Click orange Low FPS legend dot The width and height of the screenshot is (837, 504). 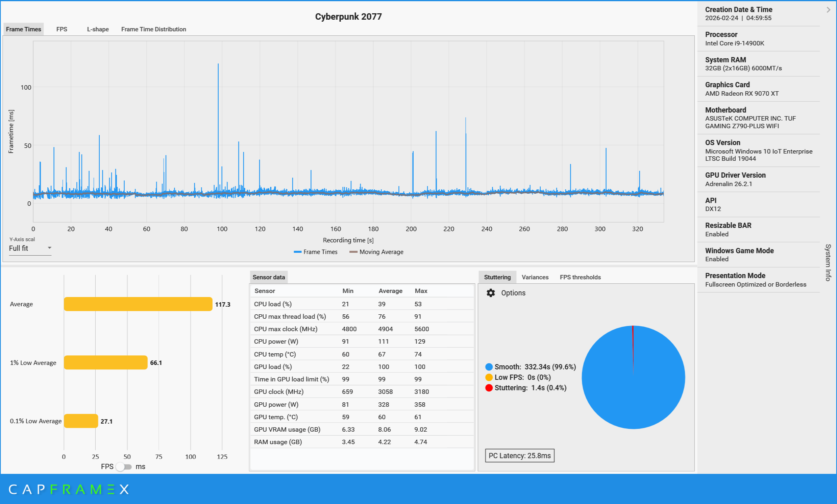click(x=489, y=377)
